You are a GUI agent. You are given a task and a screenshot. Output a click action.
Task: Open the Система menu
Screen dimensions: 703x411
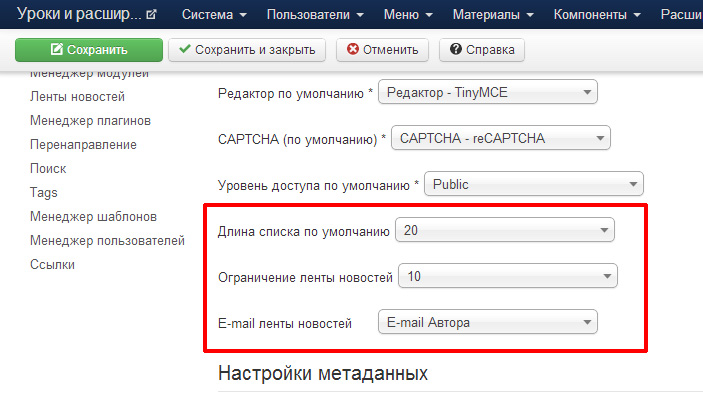tap(215, 15)
